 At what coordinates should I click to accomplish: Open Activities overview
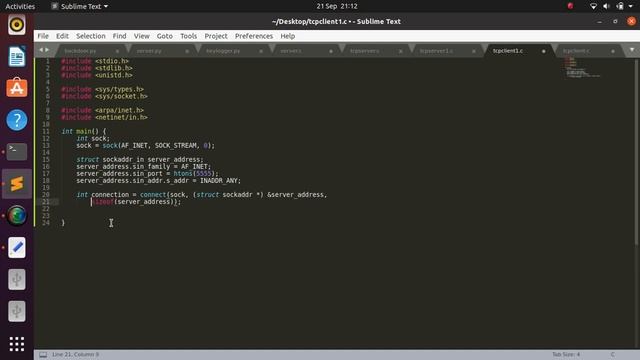click(x=20, y=6)
